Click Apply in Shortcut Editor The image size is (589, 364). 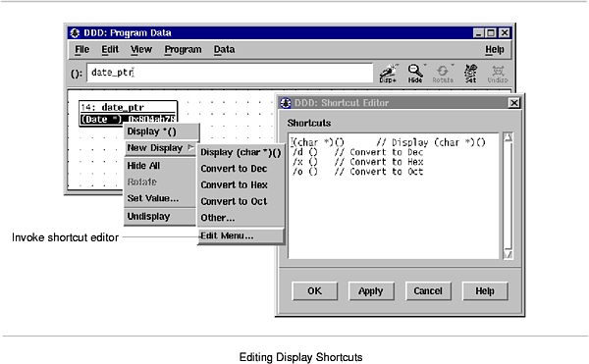pyautogui.click(x=371, y=291)
